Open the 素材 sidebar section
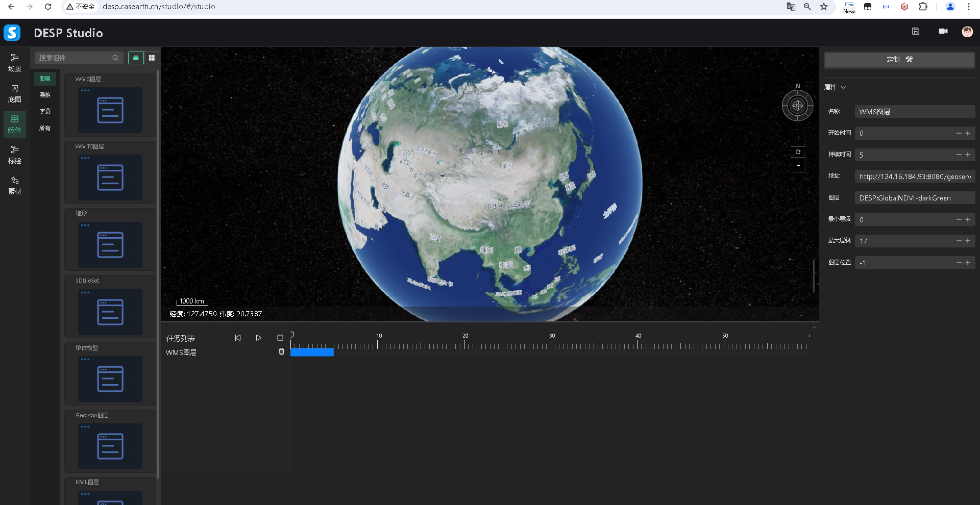The height and width of the screenshot is (505, 980). 15,186
